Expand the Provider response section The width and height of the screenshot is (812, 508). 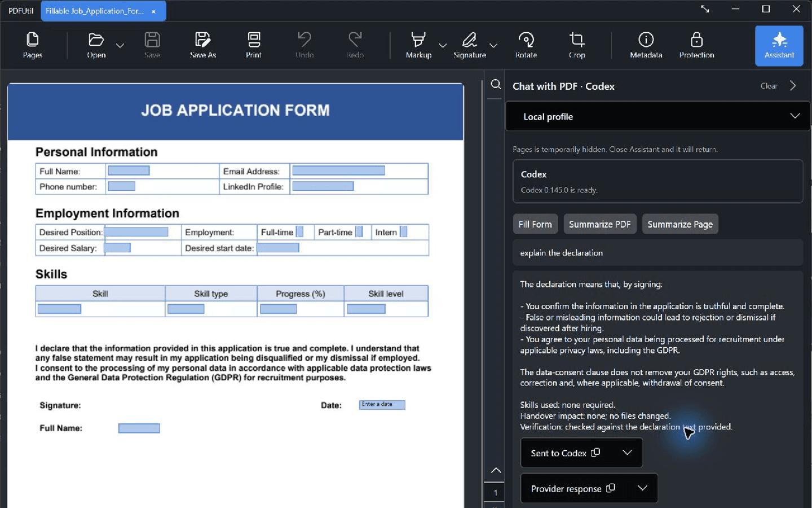[642, 488]
